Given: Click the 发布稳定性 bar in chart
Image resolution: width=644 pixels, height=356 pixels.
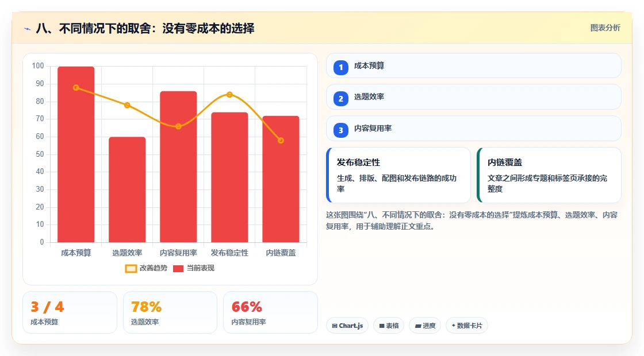Looking at the screenshot, I should pos(229,177).
